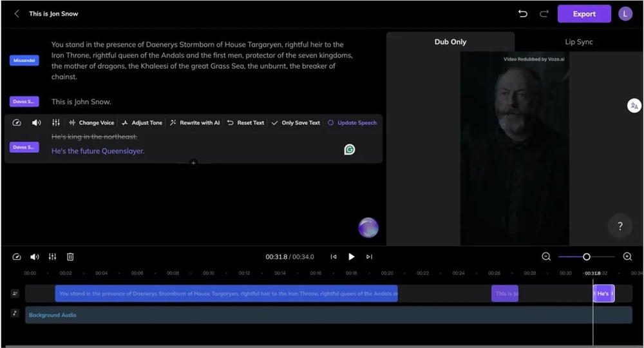Zoom in the timeline with the plus magnifier
This screenshot has height=348, width=644.
[x=627, y=256]
